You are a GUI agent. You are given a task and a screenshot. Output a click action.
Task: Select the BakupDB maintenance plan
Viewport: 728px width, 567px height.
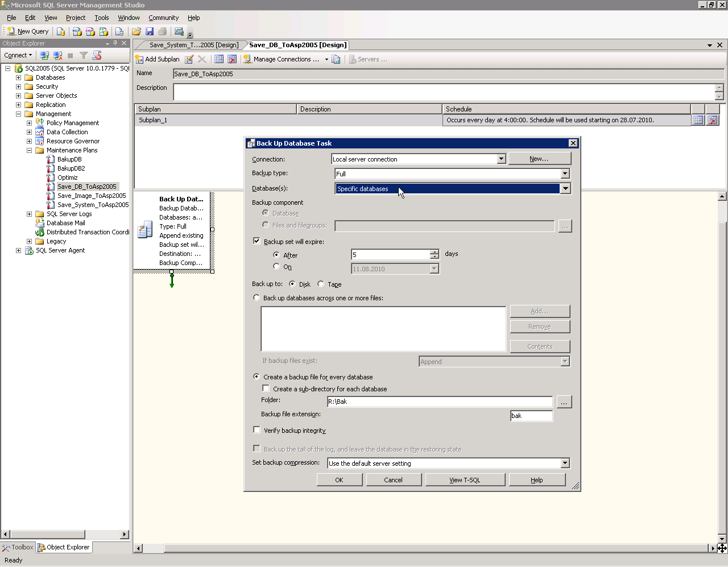pyautogui.click(x=69, y=159)
